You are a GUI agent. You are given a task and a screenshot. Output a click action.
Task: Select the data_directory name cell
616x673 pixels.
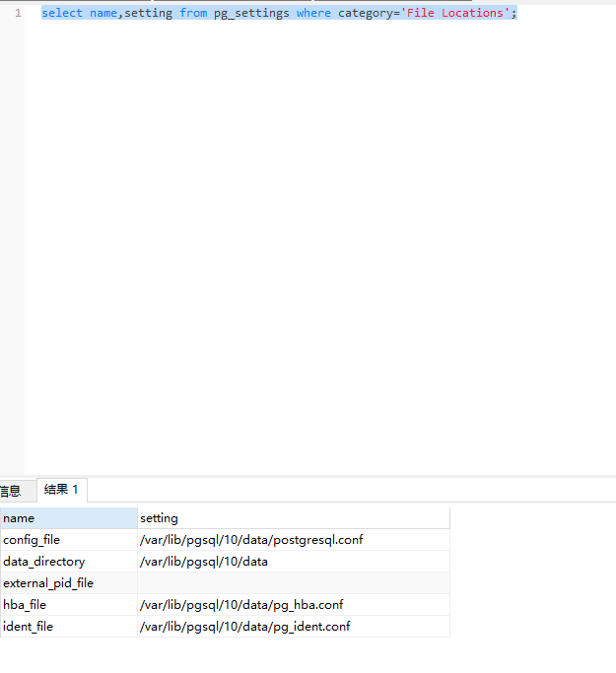pyautogui.click(x=69, y=562)
